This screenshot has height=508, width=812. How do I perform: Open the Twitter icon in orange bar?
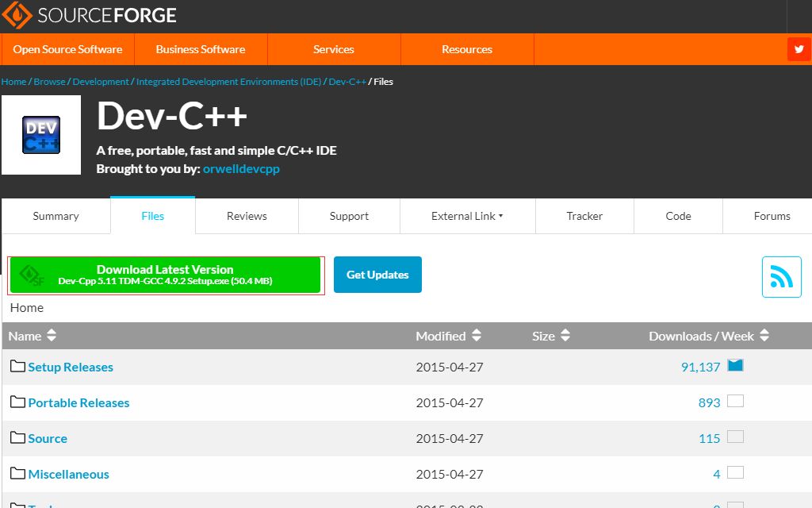(x=799, y=49)
